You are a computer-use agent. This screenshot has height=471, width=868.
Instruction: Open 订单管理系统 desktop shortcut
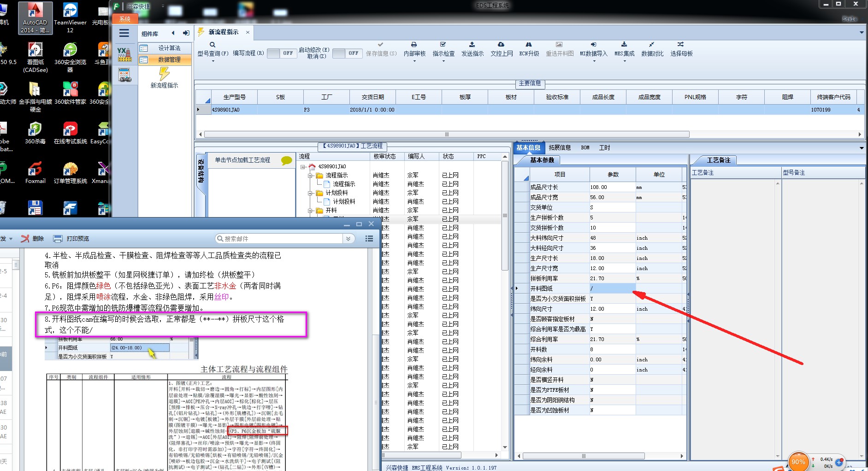[x=70, y=172]
